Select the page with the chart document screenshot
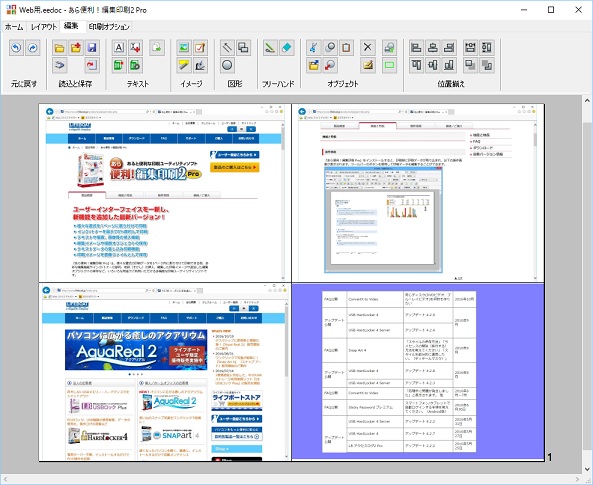593x485 pixels. coord(418,193)
